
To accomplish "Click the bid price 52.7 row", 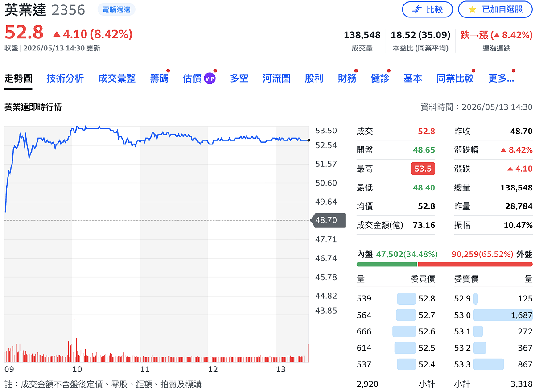I will coord(396,315).
